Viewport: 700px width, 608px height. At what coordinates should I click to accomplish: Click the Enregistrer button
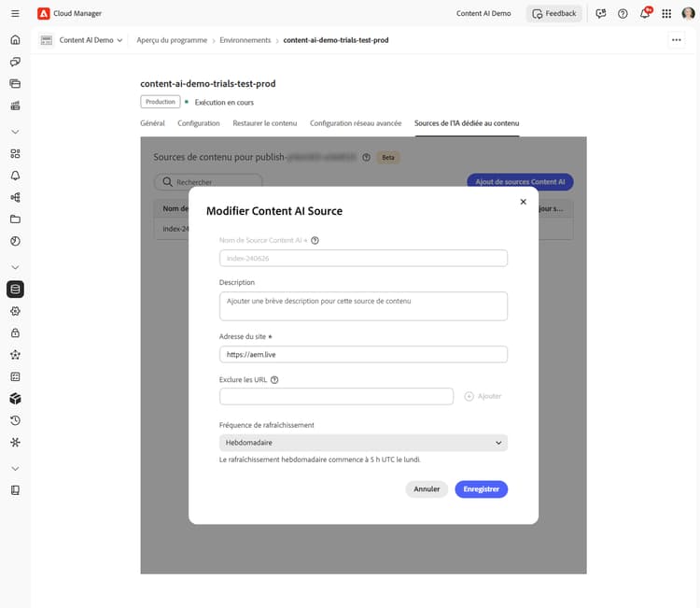point(482,489)
